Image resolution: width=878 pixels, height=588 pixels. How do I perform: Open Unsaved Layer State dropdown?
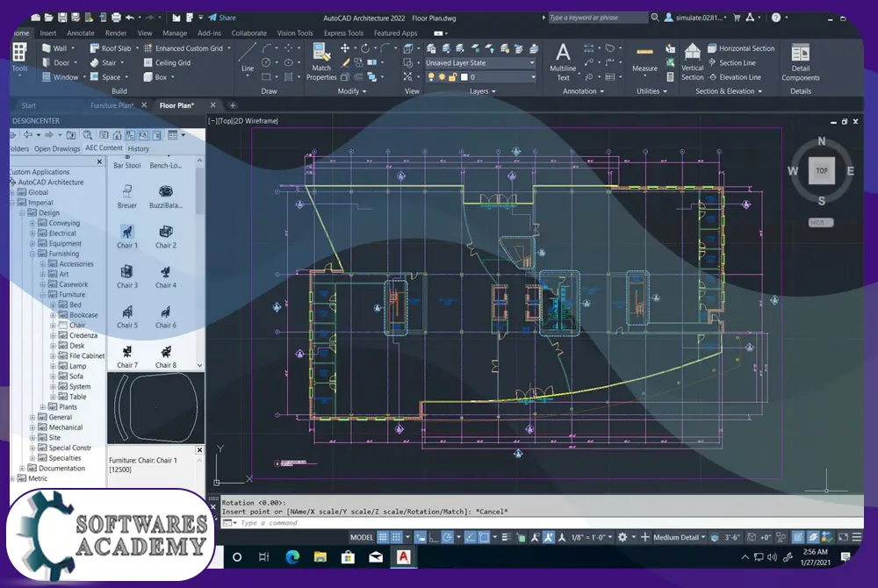click(480, 62)
